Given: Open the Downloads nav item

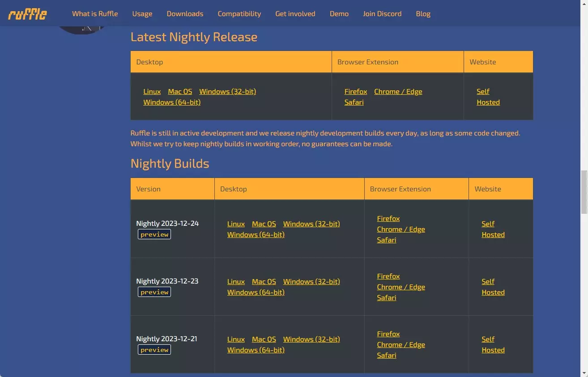Looking at the screenshot, I should pos(185,14).
